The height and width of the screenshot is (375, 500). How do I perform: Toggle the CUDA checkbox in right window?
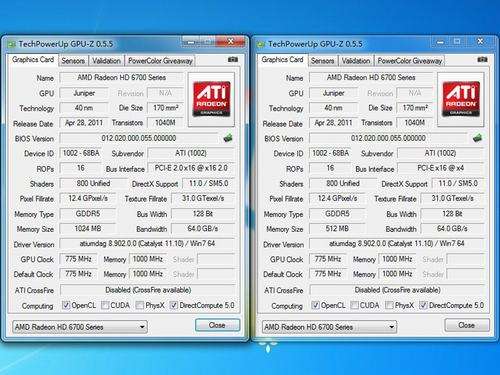[x=355, y=305]
